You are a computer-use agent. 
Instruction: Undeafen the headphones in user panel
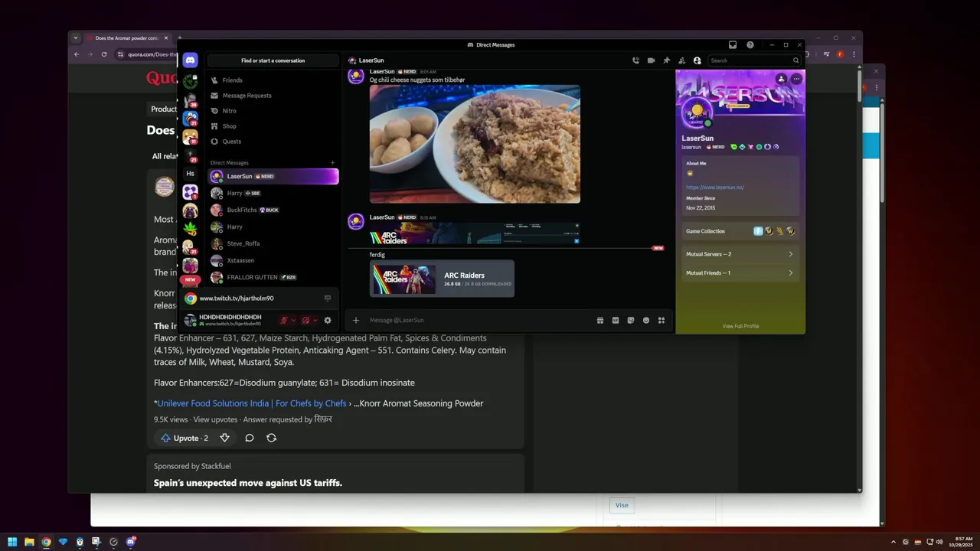[305, 320]
